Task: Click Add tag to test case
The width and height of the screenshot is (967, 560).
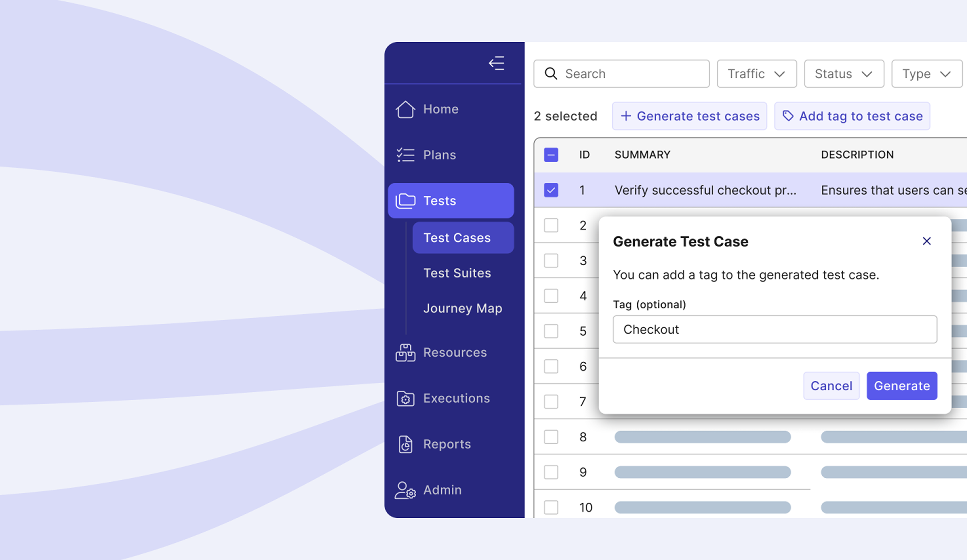Action: pos(852,116)
